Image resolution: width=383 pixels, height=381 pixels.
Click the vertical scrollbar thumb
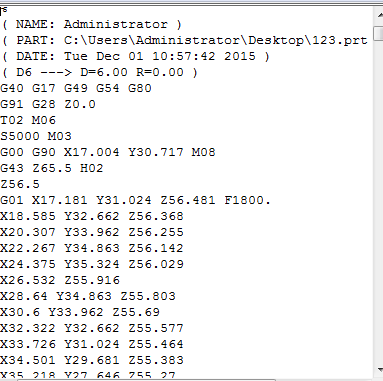point(379,34)
